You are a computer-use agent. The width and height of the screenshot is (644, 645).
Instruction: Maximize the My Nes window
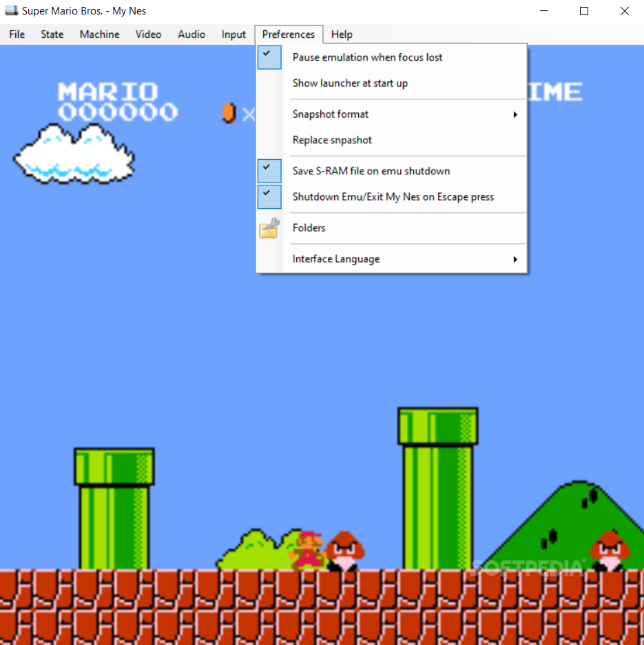tap(584, 11)
